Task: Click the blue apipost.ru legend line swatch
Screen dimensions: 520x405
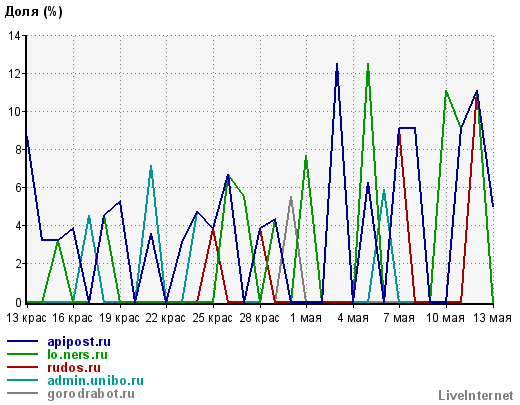Action: pos(23,341)
